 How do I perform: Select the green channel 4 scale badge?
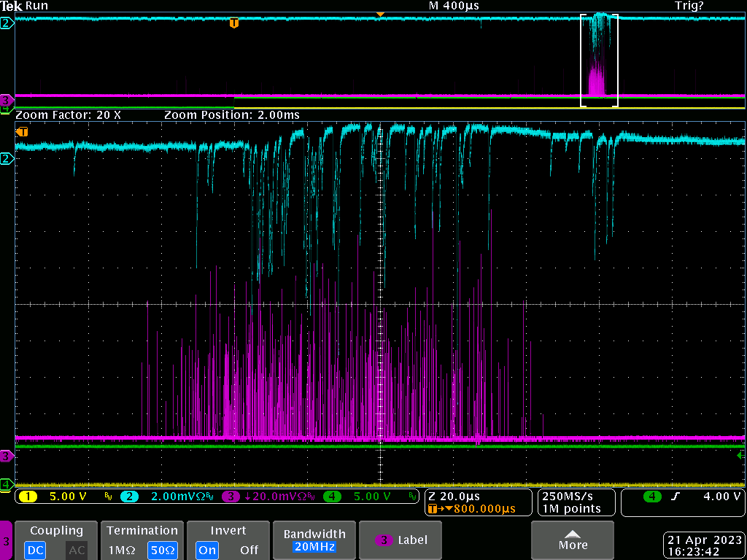(332, 497)
